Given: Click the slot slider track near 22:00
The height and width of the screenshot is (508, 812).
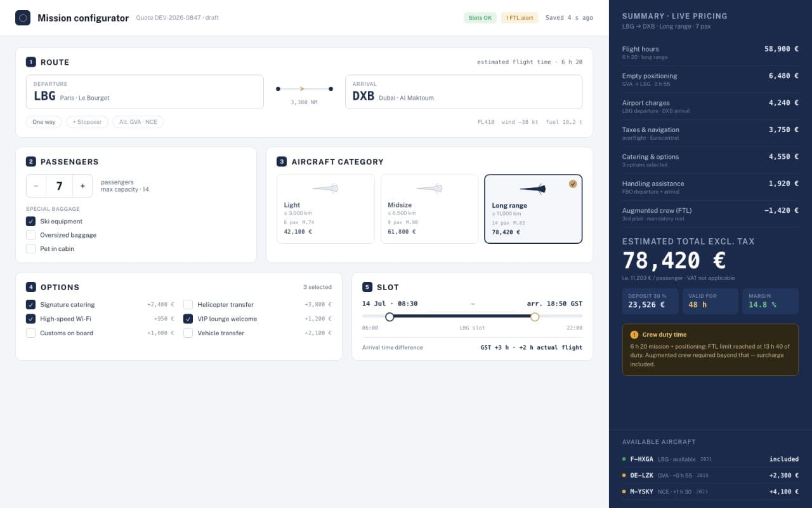Looking at the screenshot, I should (575, 316).
